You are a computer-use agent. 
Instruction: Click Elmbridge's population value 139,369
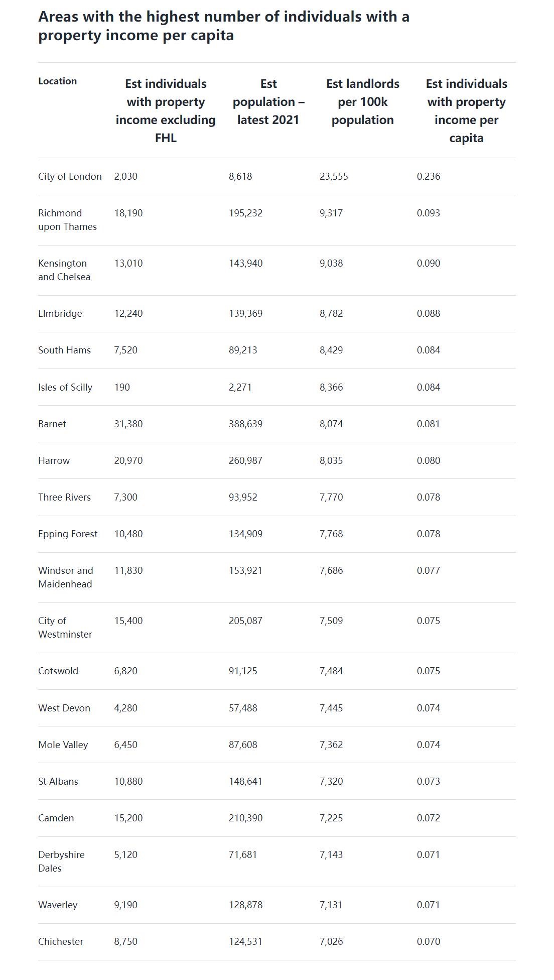pos(245,314)
